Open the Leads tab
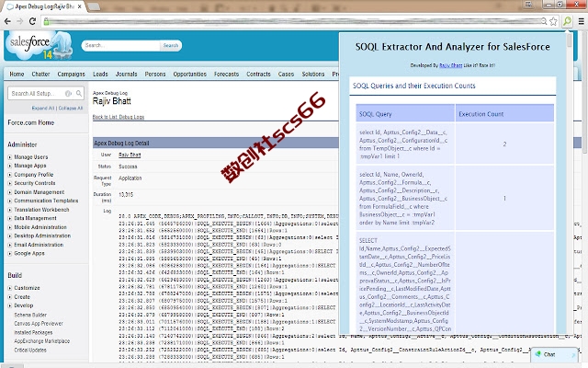 (100, 74)
